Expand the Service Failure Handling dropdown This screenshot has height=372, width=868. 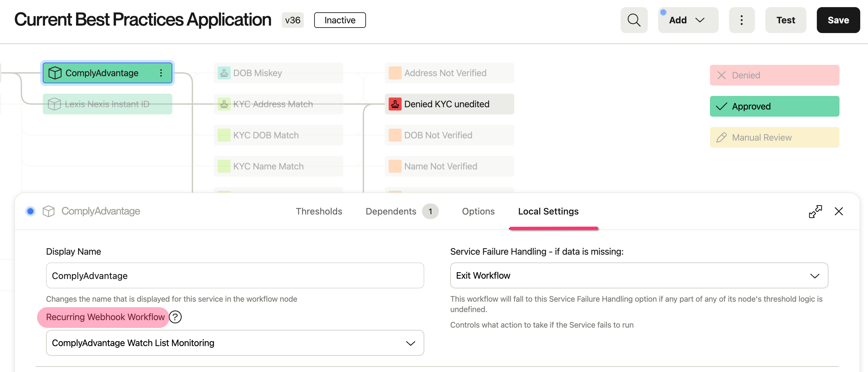point(639,275)
